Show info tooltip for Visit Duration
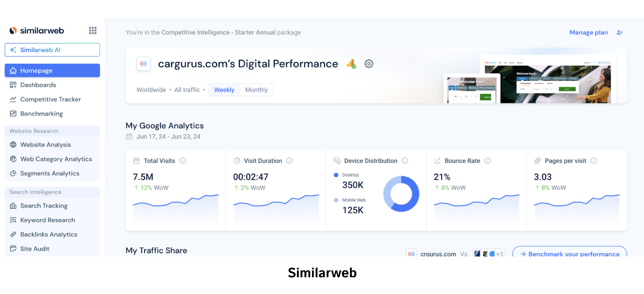Image resolution: width=644 pixels, height=294 pixels. pyautogui.click(x=289, y=161)
